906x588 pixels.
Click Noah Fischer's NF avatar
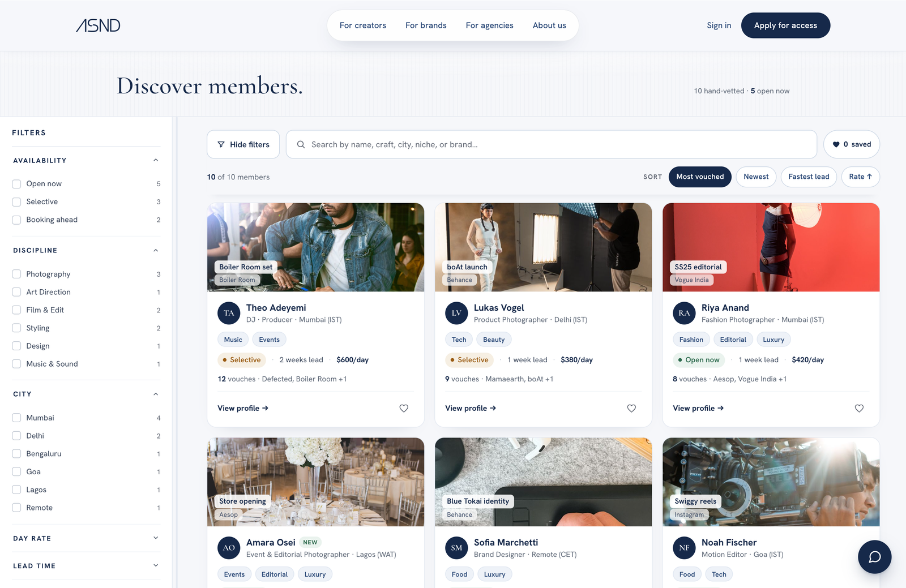(x=684, y=548)
